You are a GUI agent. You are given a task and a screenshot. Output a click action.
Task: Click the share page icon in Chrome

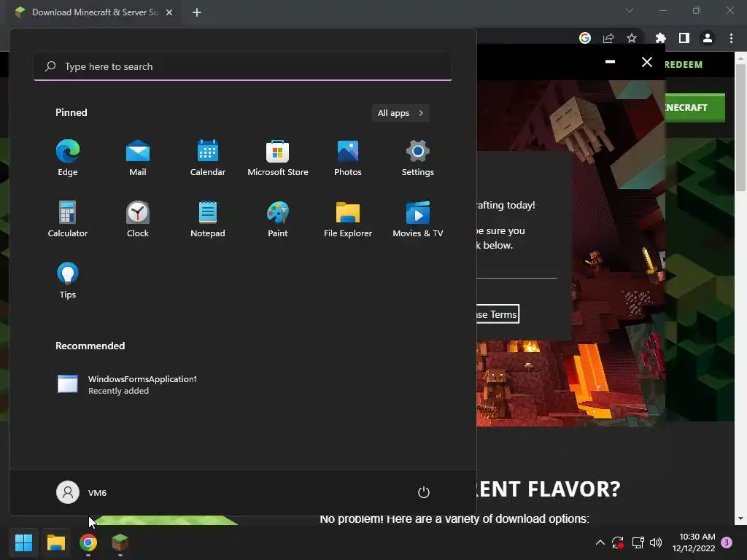[x=608, y=38]
